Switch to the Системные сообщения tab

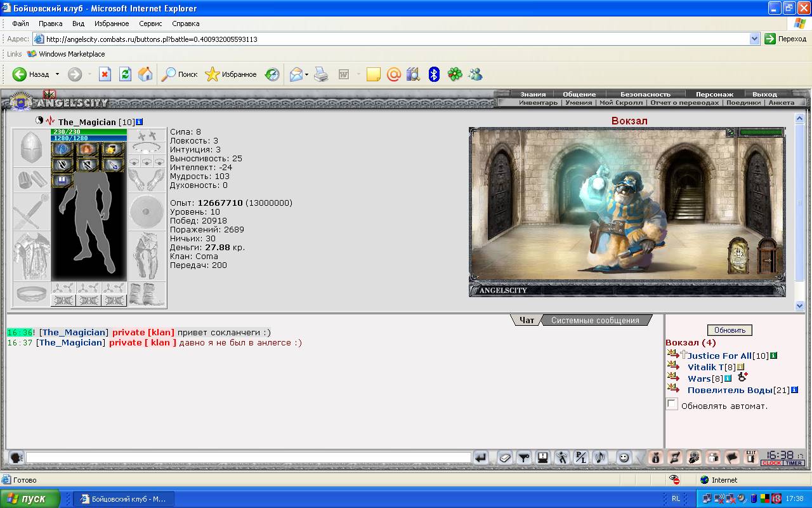tap(595, 320)
